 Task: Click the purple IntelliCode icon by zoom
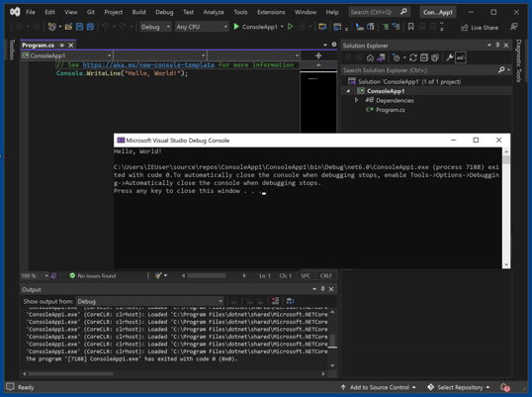tap(53, 276)
